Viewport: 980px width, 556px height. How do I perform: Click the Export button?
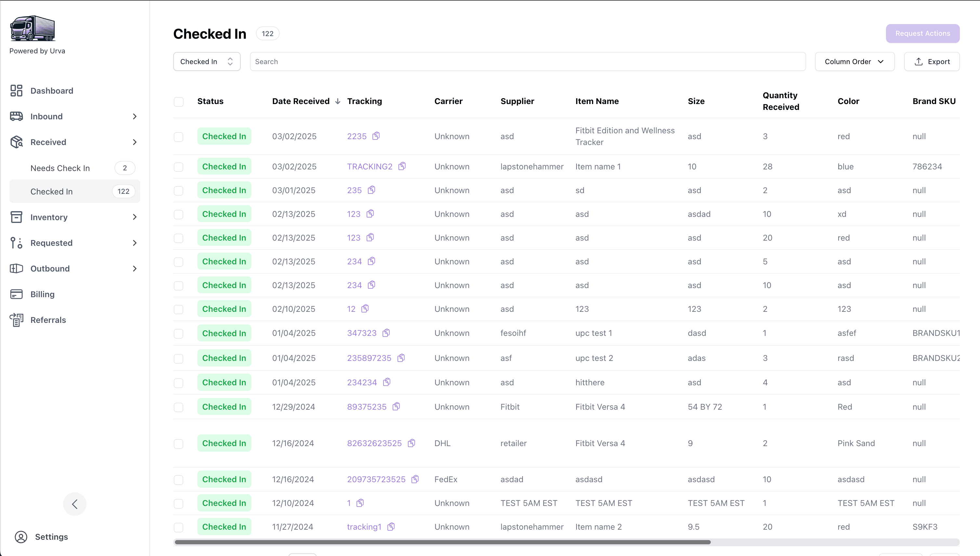(x=932, y=61)
